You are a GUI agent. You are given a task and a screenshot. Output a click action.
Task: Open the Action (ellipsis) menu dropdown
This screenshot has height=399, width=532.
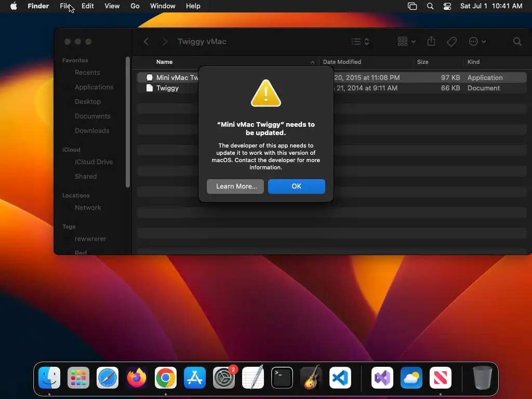pos(477,42)
